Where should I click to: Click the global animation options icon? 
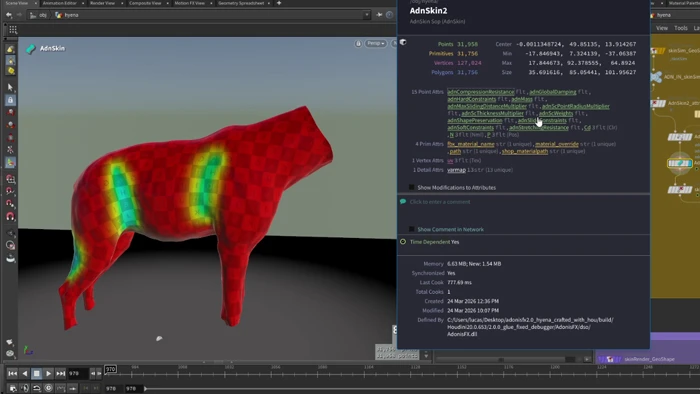(12, 389)
